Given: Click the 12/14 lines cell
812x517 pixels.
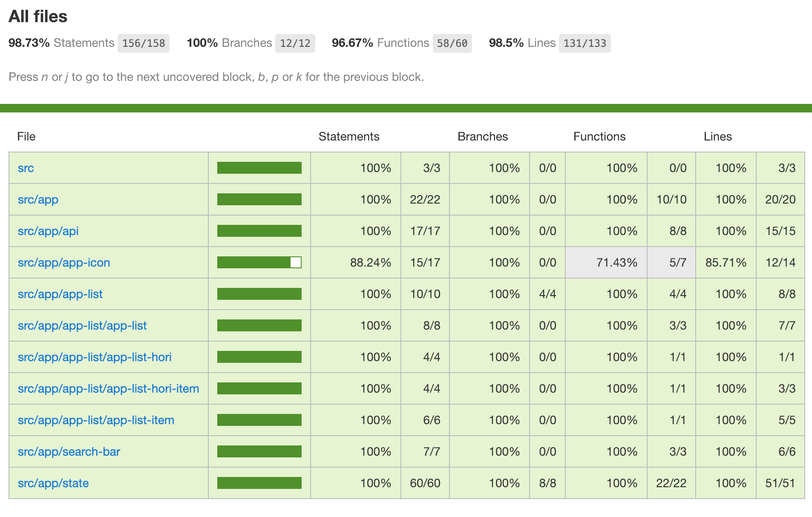Looking at the screenshot, I should pyautogui.click(x=780, y=263).
